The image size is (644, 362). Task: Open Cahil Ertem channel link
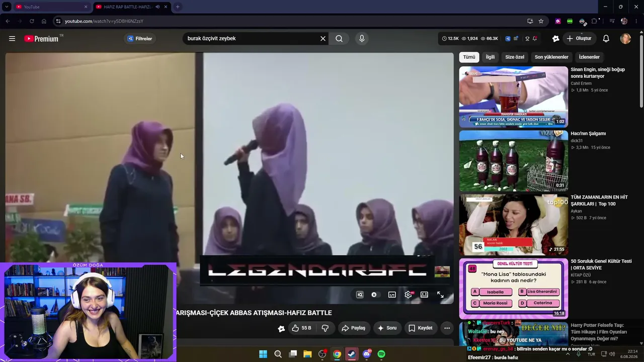pos(581,83)
